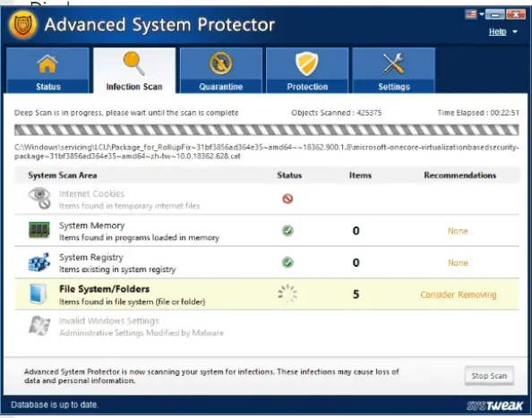This screenshot has height=418, width=532.
Task: Click the Help link
Action: pos(497,32)
